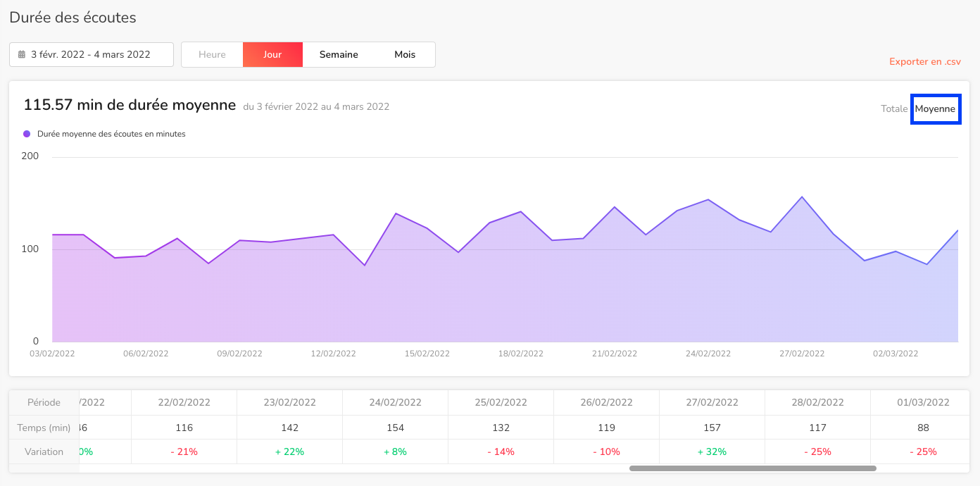Click the Période row label

(x=44, y=403)
